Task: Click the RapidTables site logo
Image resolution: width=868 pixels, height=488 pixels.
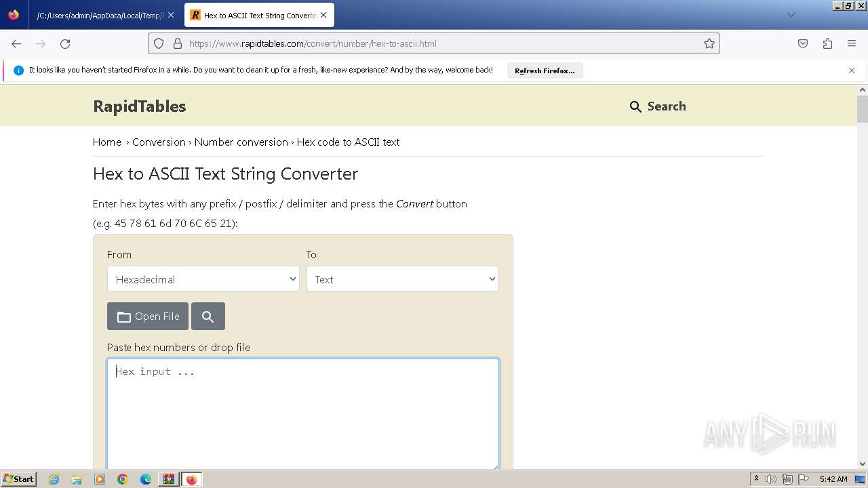Action: [140, 106]
